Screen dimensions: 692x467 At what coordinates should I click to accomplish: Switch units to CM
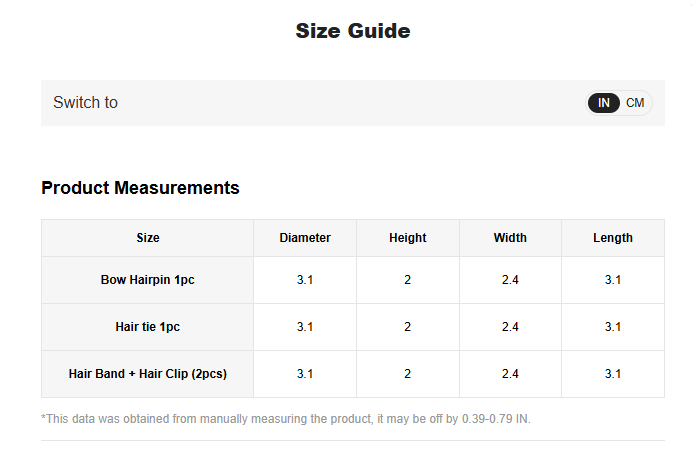635,103
